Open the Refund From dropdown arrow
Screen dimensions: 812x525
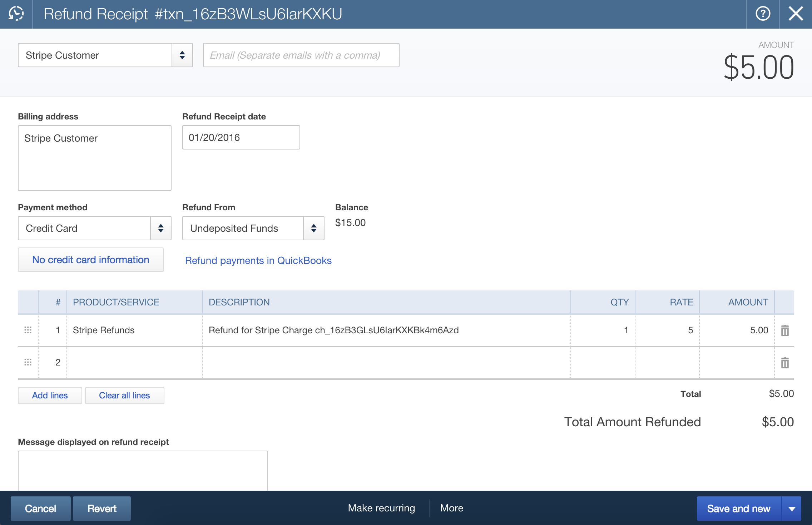coord(314,228)
